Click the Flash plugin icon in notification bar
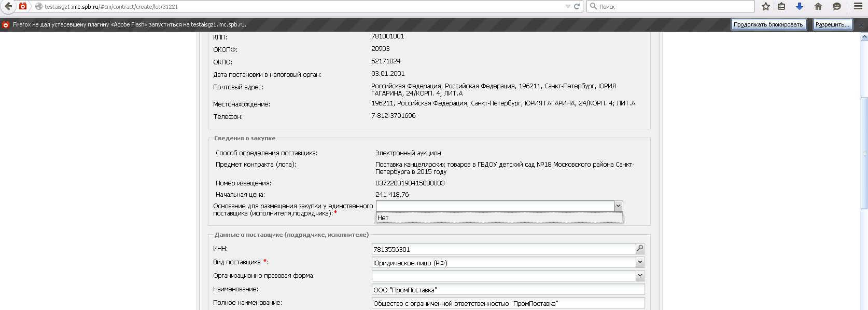Screen dimensions: 868x310 coord(6,24)
